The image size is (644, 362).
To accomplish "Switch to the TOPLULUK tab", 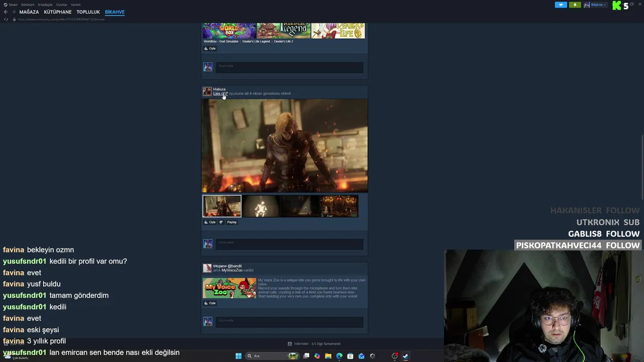I will coord(88,12).
